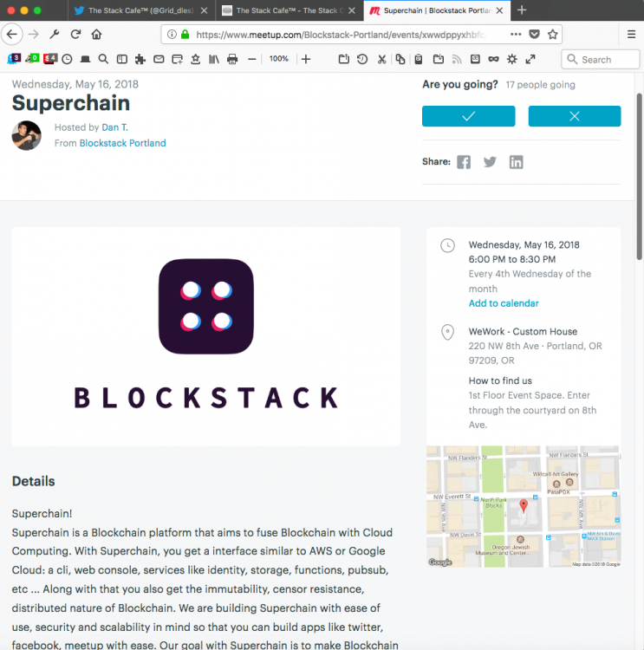644x650 pixels.
Task: Share event on Twitter
Action: [x=490, y=162]
